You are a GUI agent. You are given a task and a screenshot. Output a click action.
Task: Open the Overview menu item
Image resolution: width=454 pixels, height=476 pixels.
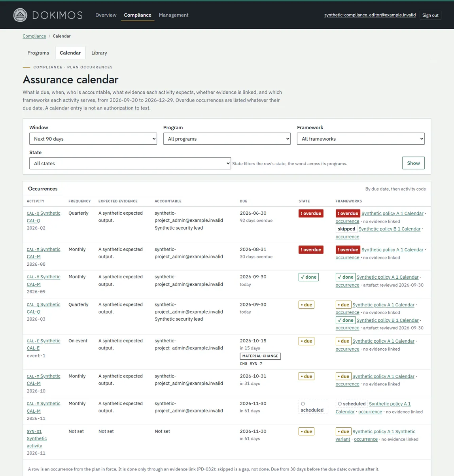106,15
